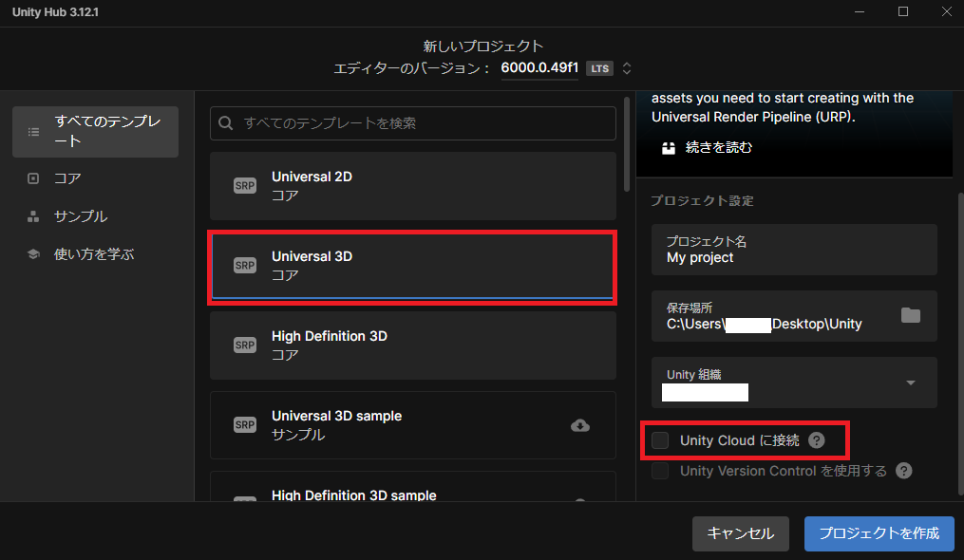Viewport: 964px width, 560px height.
Task: Choose the Universal 3D sample template
Action: coord(413,425)
